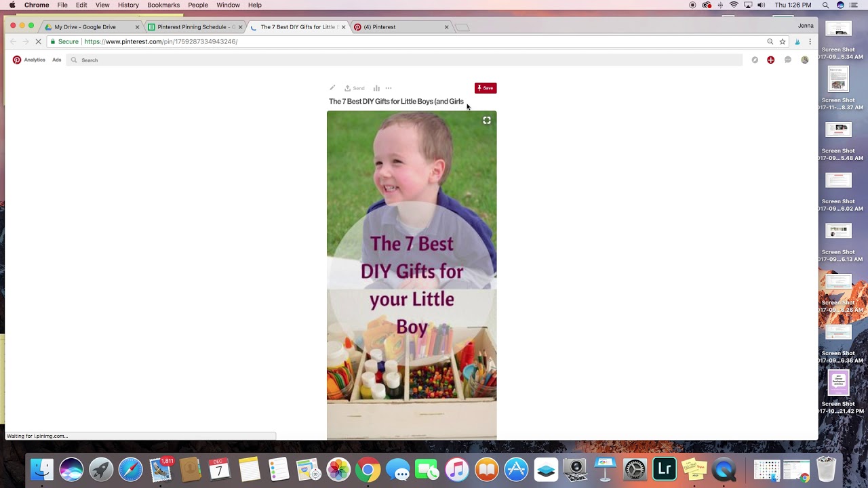
Task: Open the pin image of the boy
Action: (x=412, y=275)
